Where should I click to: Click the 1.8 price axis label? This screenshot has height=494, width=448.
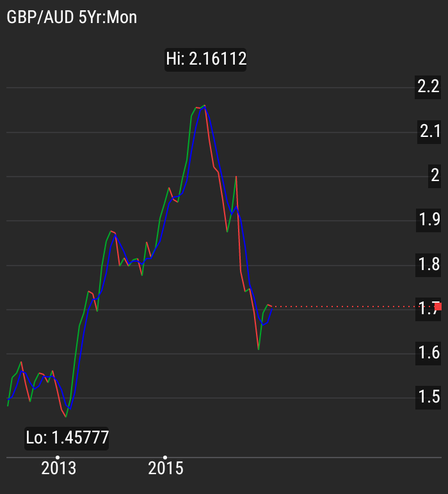[428, 266]
